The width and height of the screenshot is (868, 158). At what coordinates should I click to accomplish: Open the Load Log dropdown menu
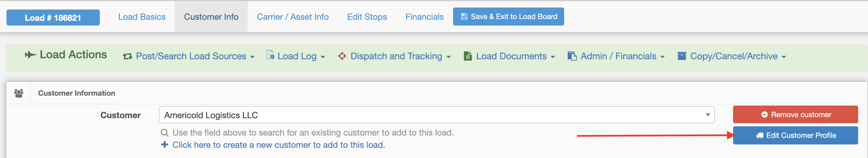tap(296, 56)
